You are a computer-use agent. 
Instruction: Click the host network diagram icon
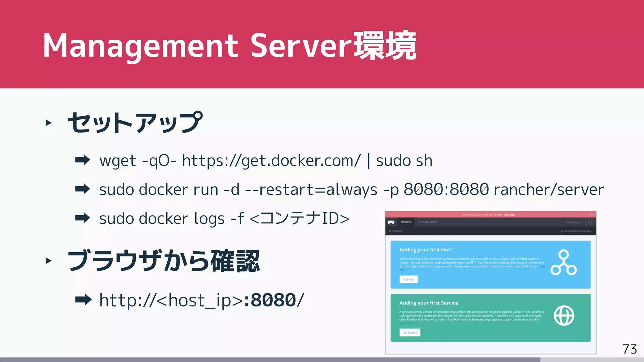coord(563,262)
